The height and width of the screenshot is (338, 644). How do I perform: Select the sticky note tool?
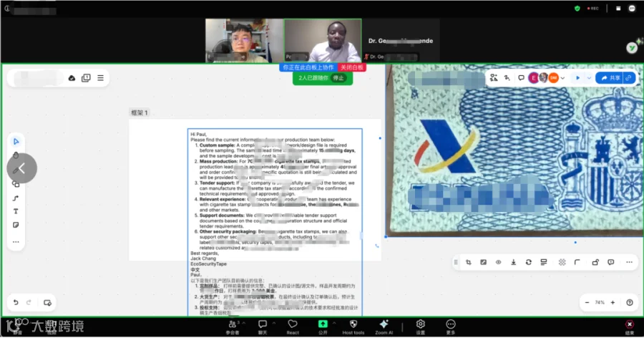[x=16, y=225]
